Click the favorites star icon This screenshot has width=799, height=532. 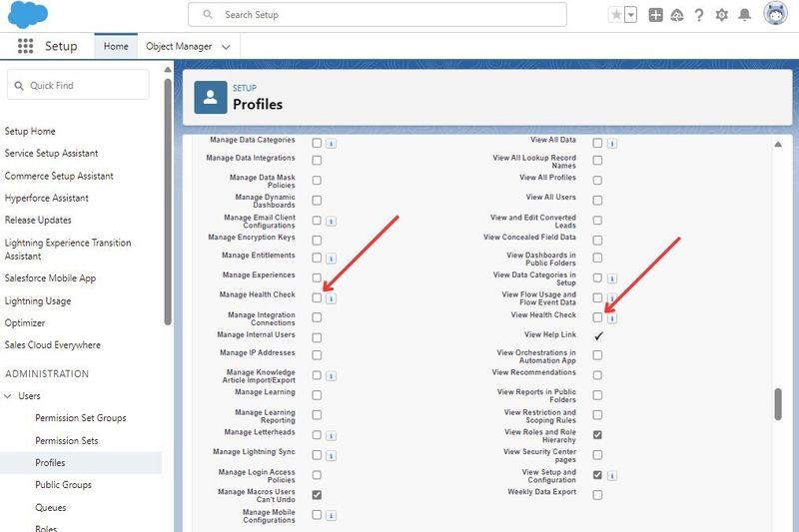tap(616, 15)
